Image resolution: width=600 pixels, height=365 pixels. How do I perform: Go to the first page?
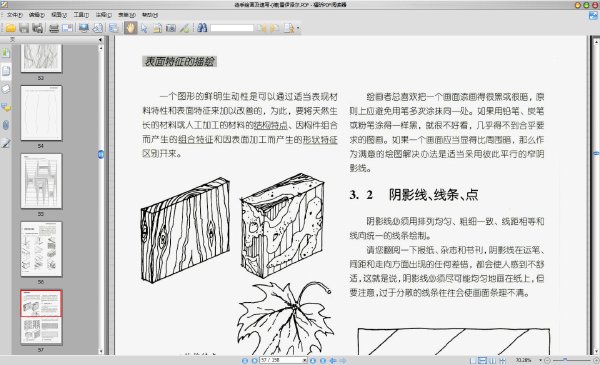click(x=245, y=360)
